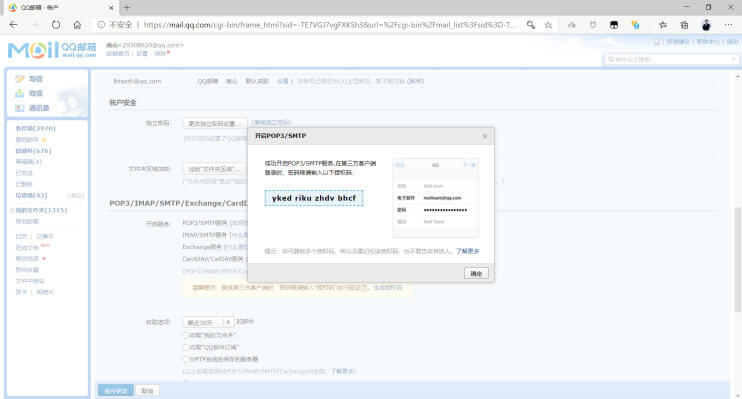The width and height of the screenshot is (742, 399).
Task: Check the 收取"QQ邮件订阅" checkbox
Action: (186, 347)
